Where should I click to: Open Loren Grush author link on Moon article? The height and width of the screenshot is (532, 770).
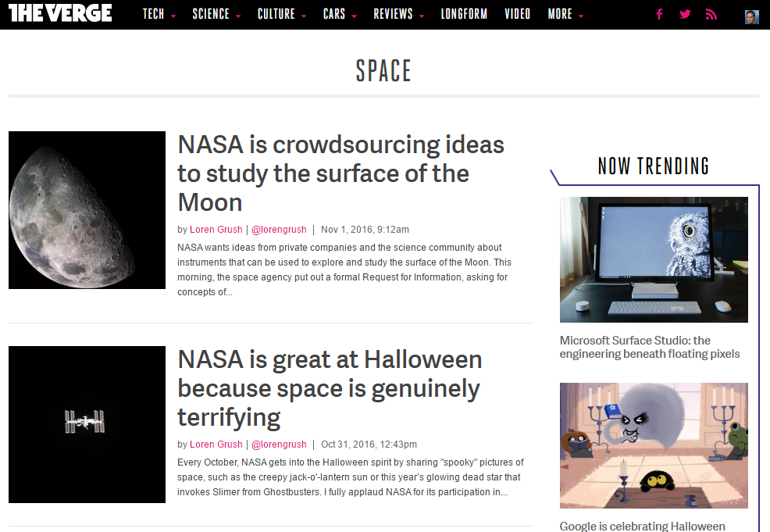point(216,230)
